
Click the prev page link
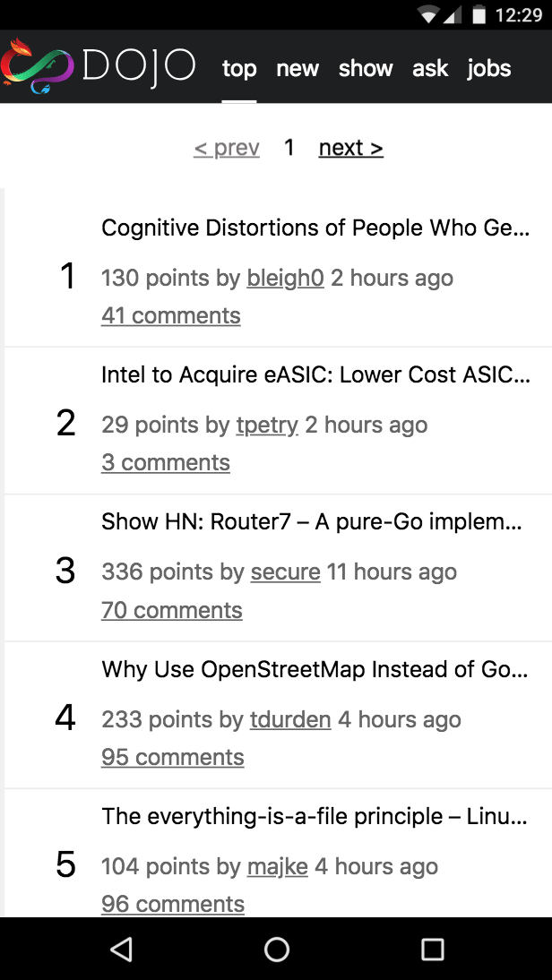[x=227, y=148]
